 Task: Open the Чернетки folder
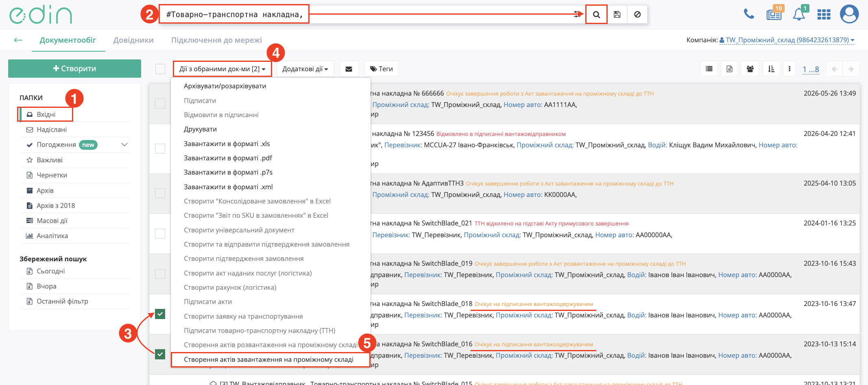click(52, 175)
